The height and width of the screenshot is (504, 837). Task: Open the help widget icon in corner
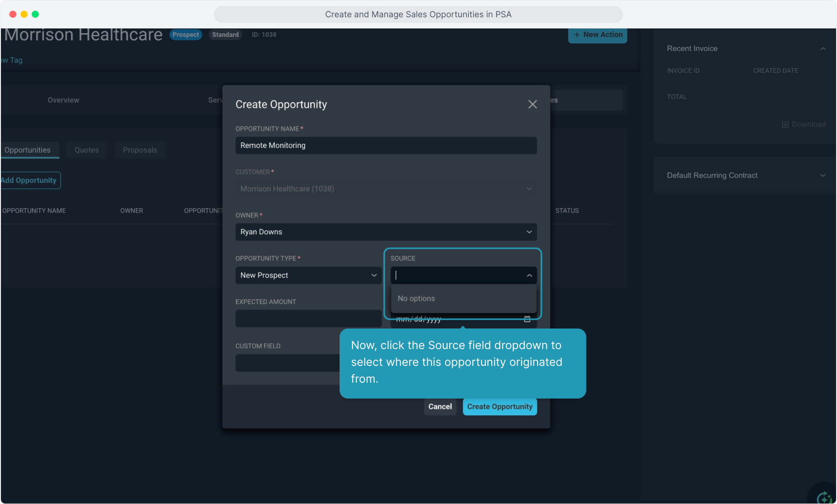824,497
